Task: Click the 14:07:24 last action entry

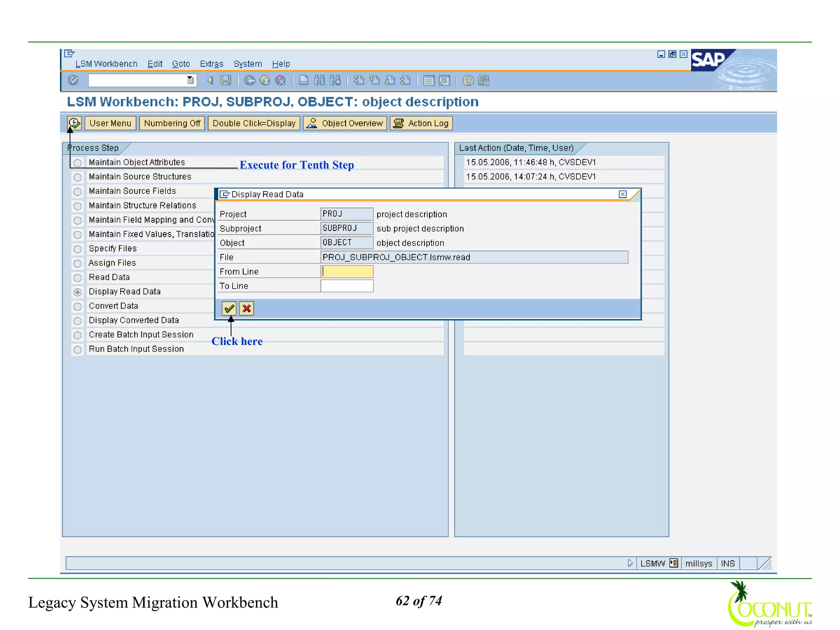Action: [x=564, y=177]
